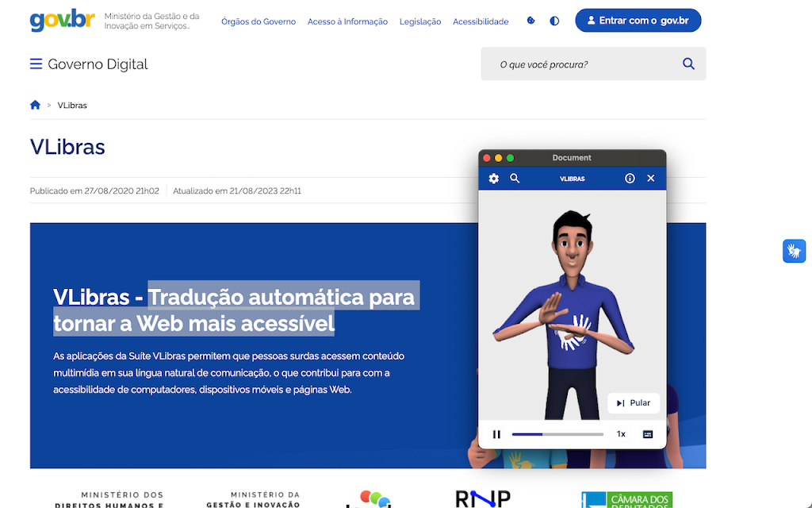Click 'Atualizado em 21/08/2023 22h11' text

click(x=236, y=190)
